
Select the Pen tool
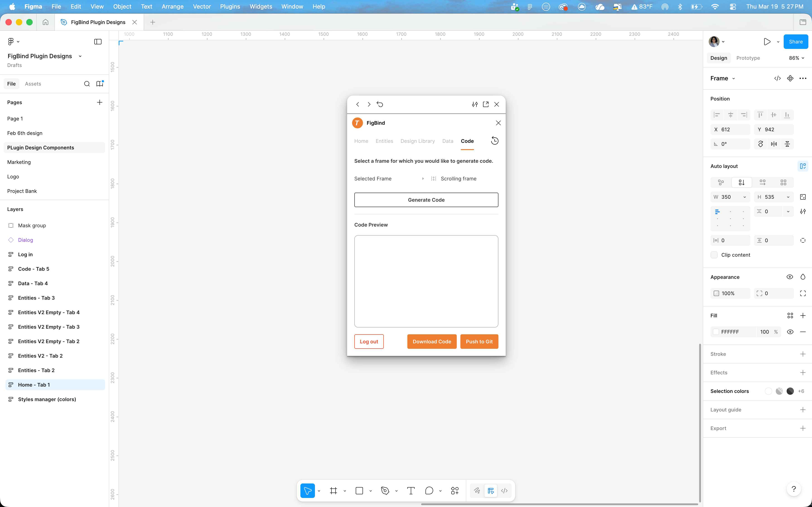pyautogui.click(x=385, y=490)
